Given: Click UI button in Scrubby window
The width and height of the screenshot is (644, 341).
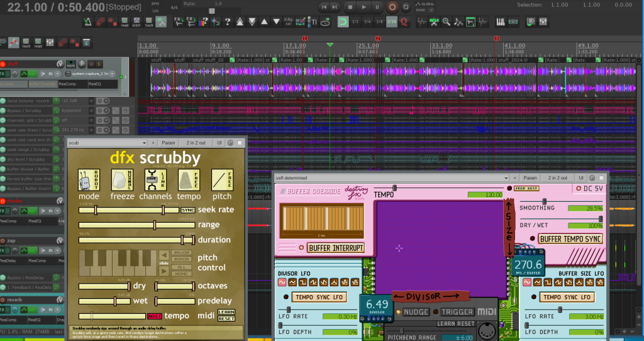Looking at the screenshot, I should click(x=219, y=143).
